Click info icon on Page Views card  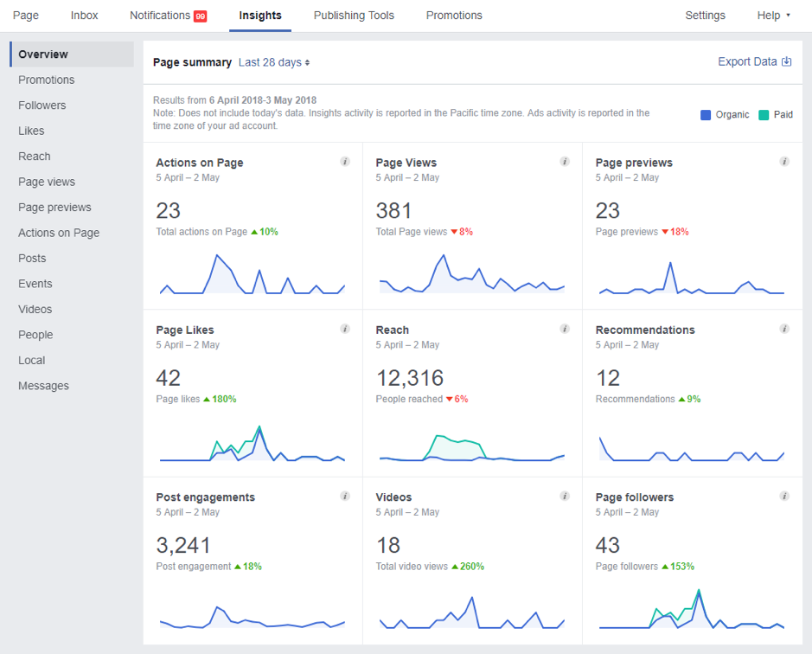click(565, 162)
